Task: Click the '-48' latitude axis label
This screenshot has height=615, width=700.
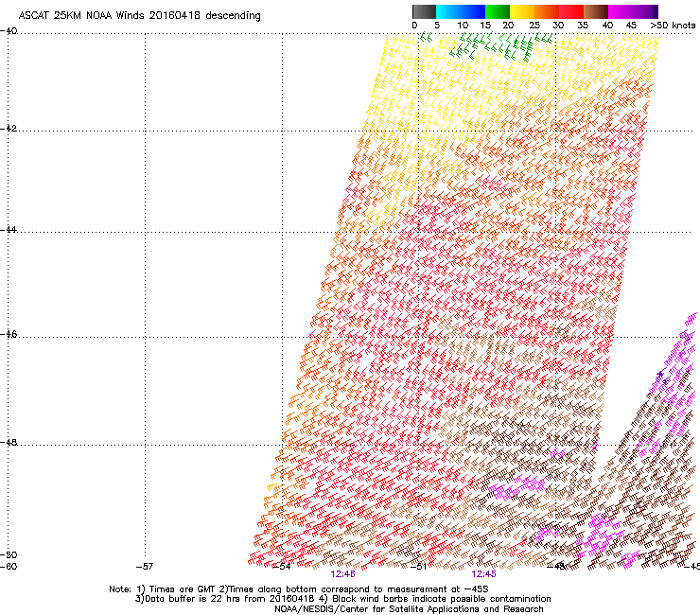Action: click(9, 442)
